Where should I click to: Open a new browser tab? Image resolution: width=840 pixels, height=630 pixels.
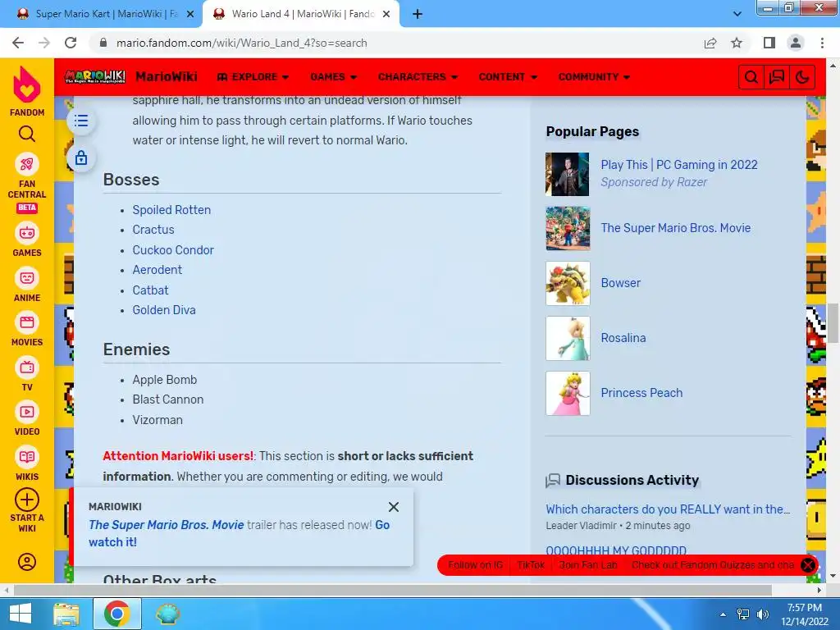click(x=418, y=15)
